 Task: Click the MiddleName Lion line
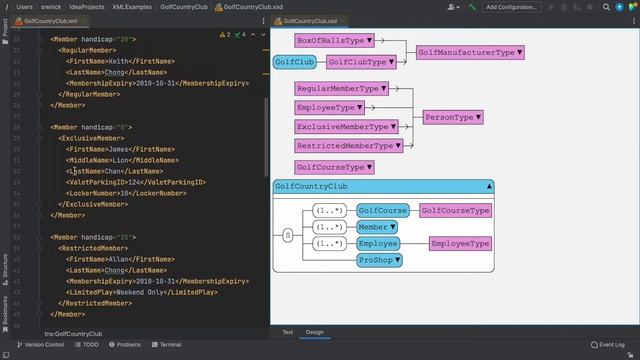click(x=122, y=160)
